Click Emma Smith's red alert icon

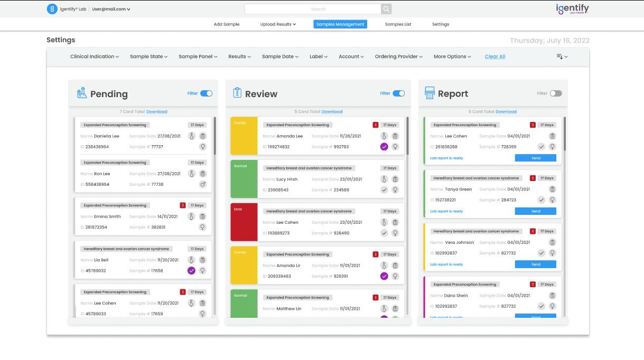tap(183, 205)
